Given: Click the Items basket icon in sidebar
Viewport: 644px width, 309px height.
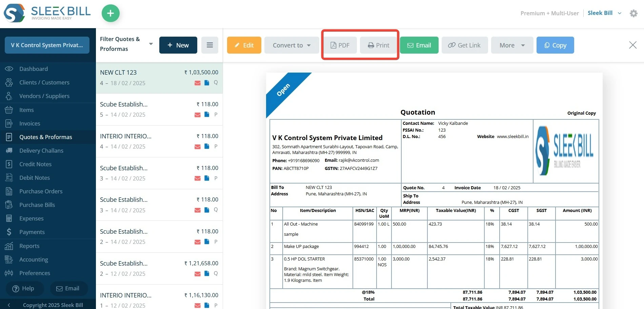Looking at the screenshot, I should coord(9,110).
